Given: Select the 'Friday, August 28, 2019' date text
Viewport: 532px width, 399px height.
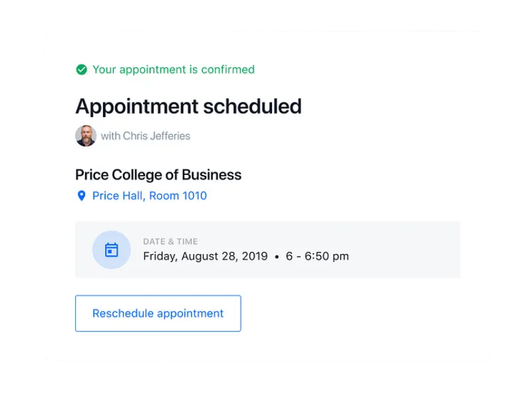Looking at the screenshot, I should click(x=205, y=256).
